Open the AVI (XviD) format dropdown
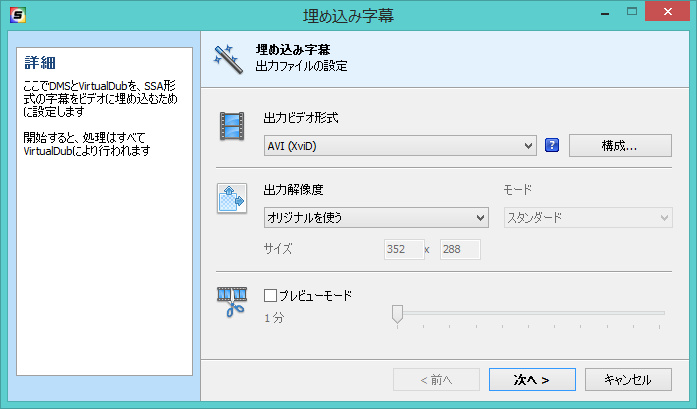The image size is (697, 409). (400, 146)
